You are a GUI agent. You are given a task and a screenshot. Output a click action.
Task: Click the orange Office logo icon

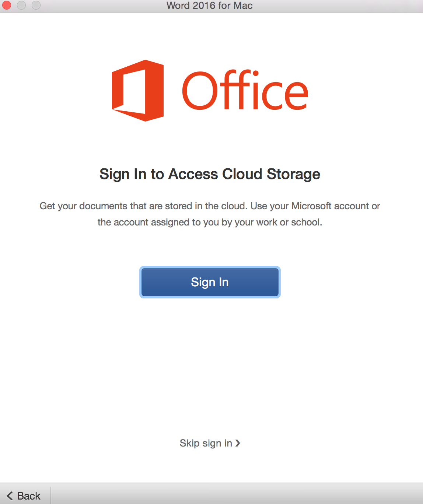(x=138, y=91)
